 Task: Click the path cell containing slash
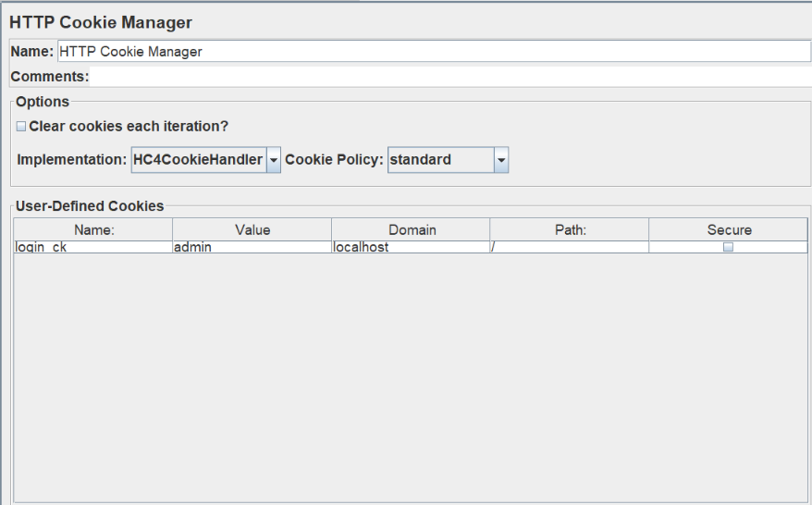pos(570,248)
